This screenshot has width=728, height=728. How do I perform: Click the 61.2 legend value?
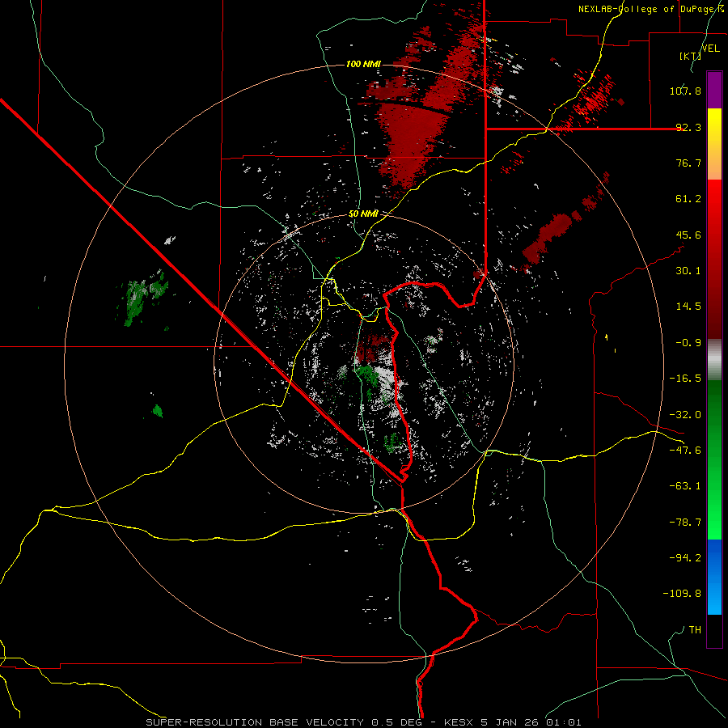pyautogui.click(x=688, y=199)
